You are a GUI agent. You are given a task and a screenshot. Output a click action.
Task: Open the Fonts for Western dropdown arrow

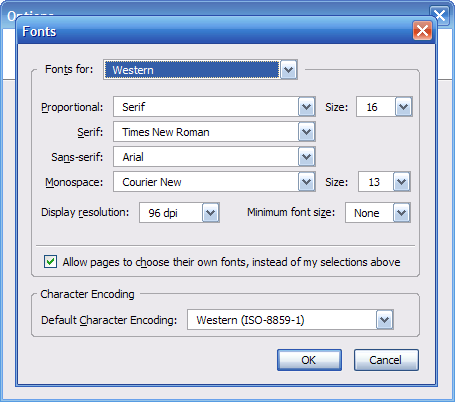[288, 70]
